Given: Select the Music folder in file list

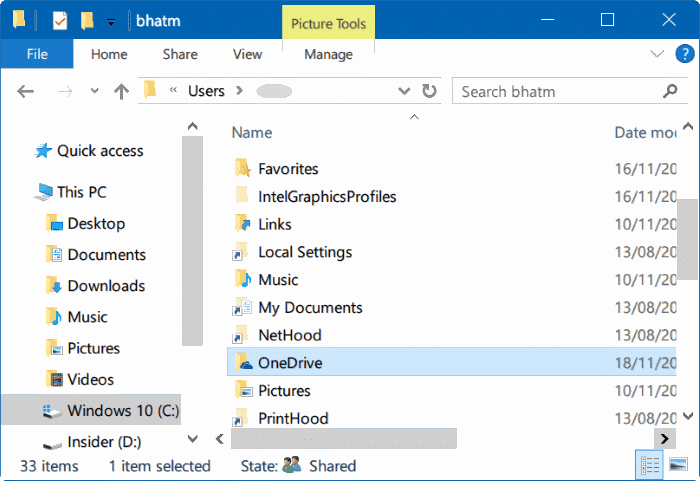Looking at the screenshot, I should 278,280.
